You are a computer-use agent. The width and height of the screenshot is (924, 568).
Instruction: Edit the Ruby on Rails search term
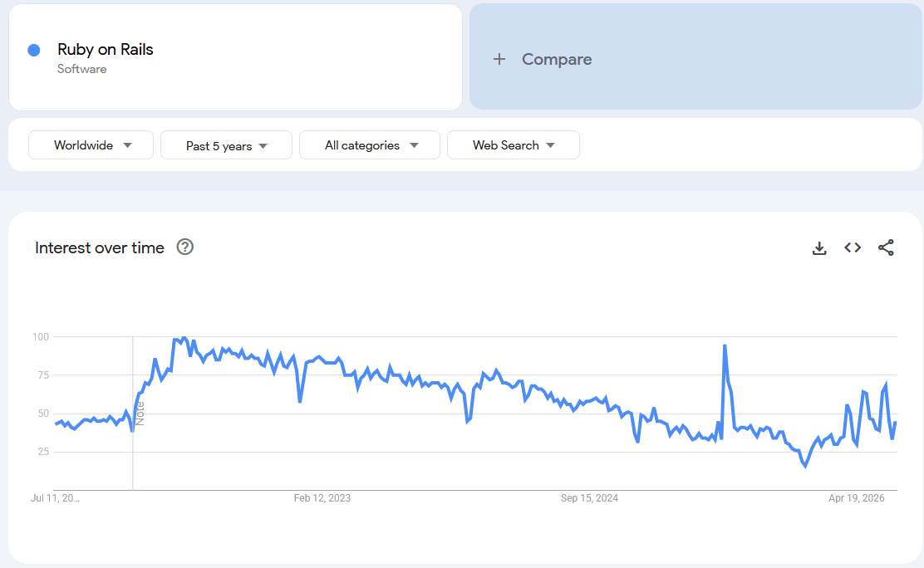[235, 57]
